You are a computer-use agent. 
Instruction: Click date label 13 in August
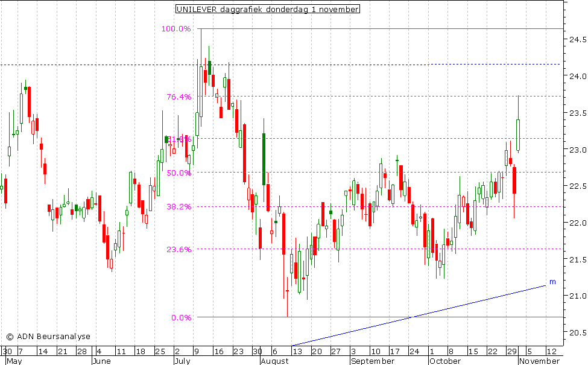pyautogui.click(x=297, y=352)
